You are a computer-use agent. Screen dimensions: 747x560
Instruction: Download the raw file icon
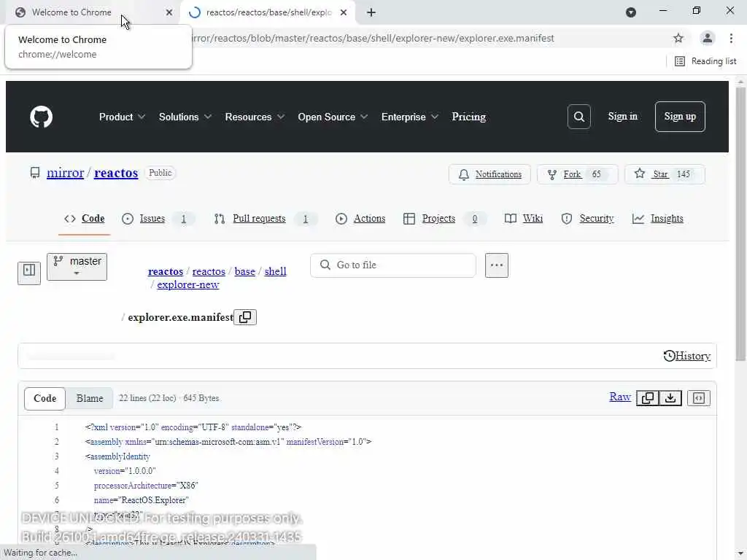(670, 398)
